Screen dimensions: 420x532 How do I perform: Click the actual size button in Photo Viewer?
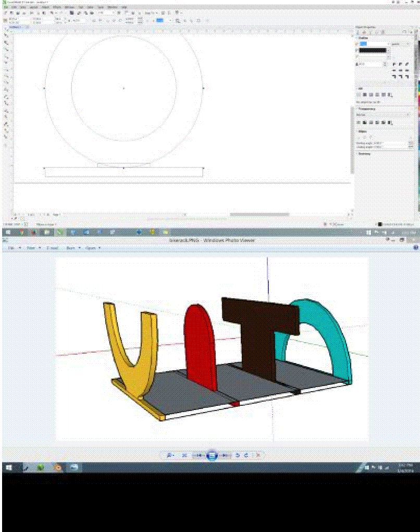184,455
